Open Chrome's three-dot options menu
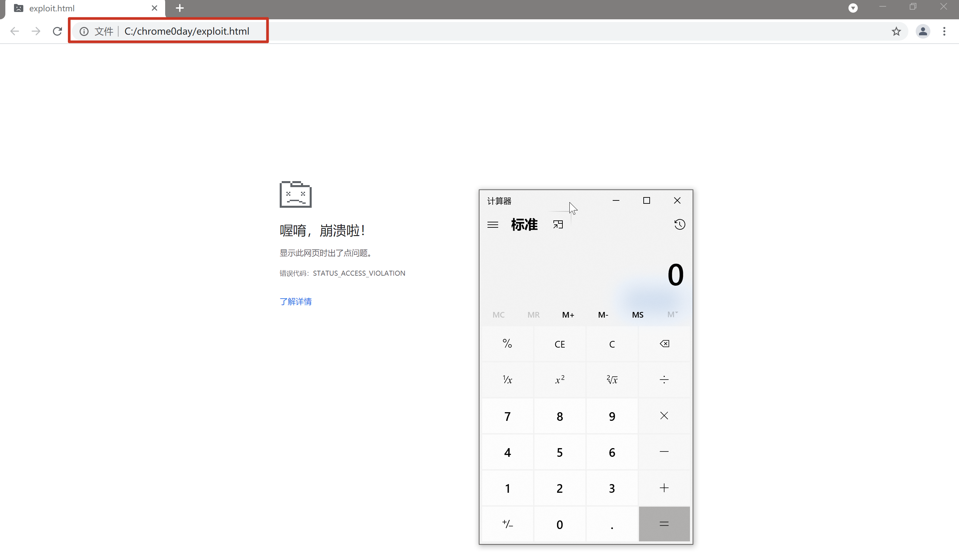The image size is (959, 560). tap(944, 31)
